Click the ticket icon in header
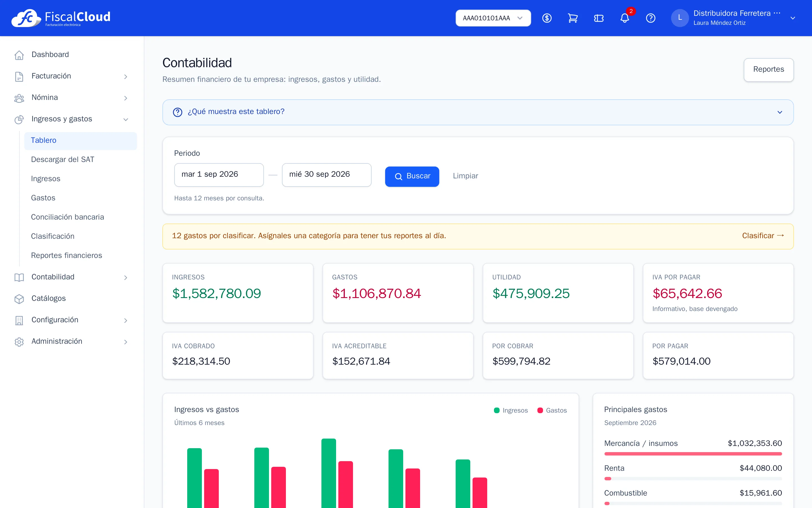This screenshot has height=508, width=812. pyautogui.click(x=599, y=18)
